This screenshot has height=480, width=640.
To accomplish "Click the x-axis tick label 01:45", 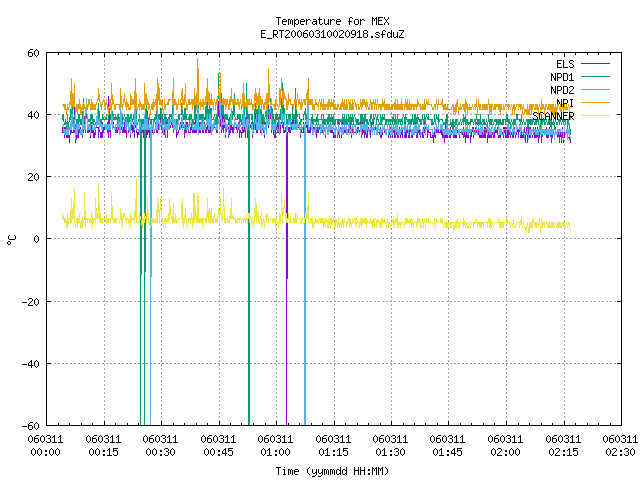I will click(x=448, y=452).
